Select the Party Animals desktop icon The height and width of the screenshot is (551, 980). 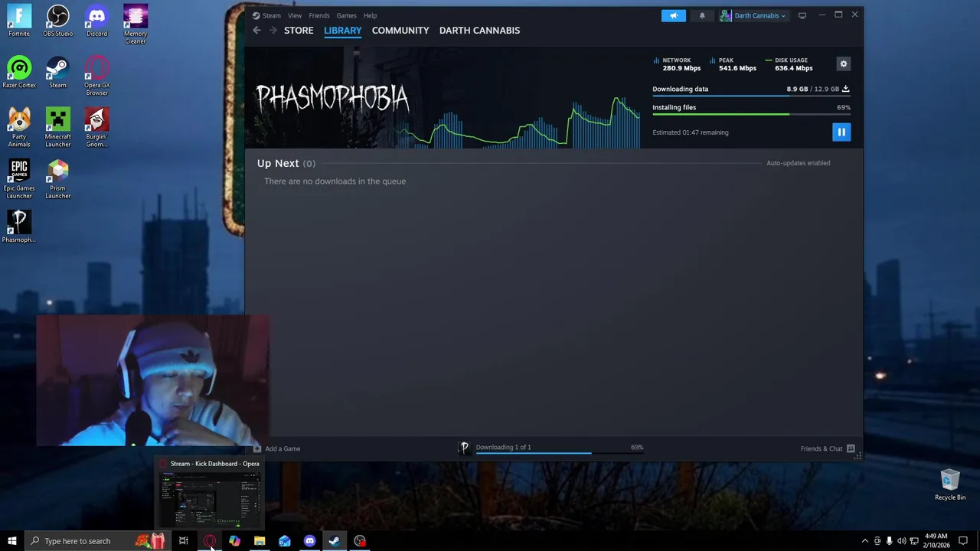tap(19, 127)
